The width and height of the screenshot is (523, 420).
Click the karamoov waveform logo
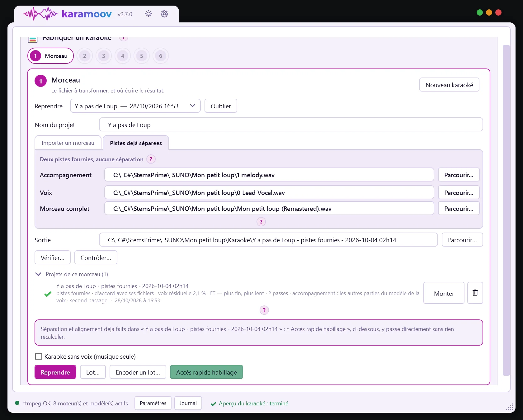40,14
